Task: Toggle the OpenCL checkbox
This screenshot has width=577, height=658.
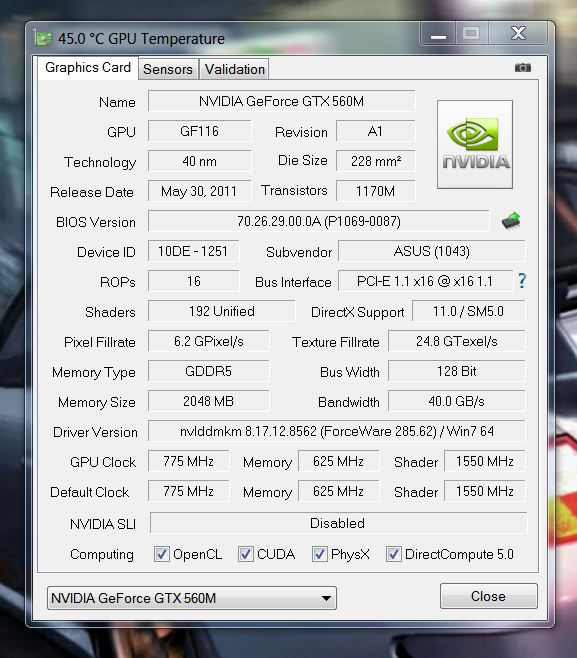Action: click(x=162, y=554)
